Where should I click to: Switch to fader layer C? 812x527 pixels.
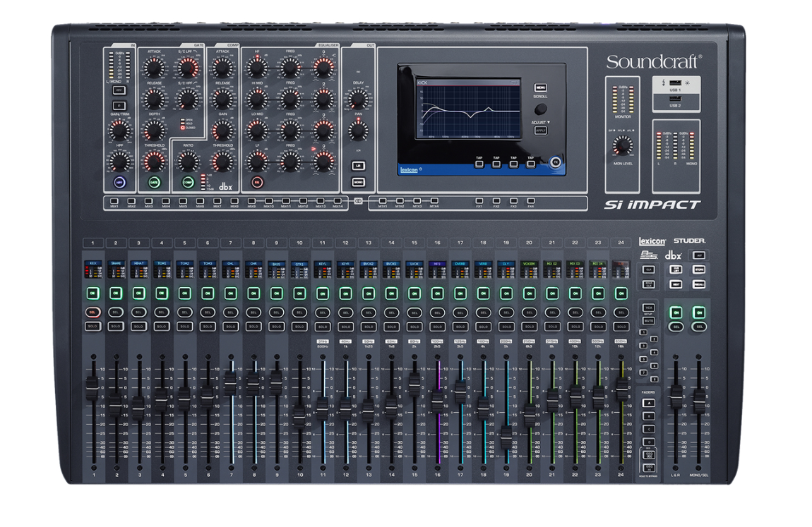coord(648,429)
